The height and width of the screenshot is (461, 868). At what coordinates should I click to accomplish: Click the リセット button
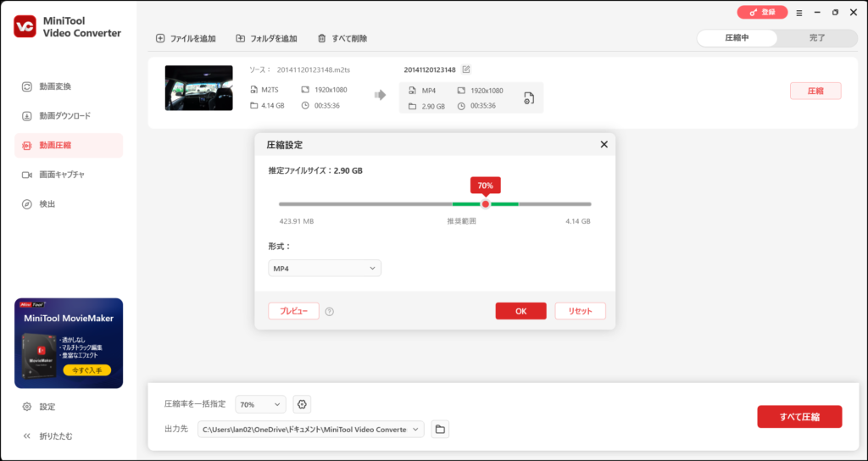coord(580,311)
